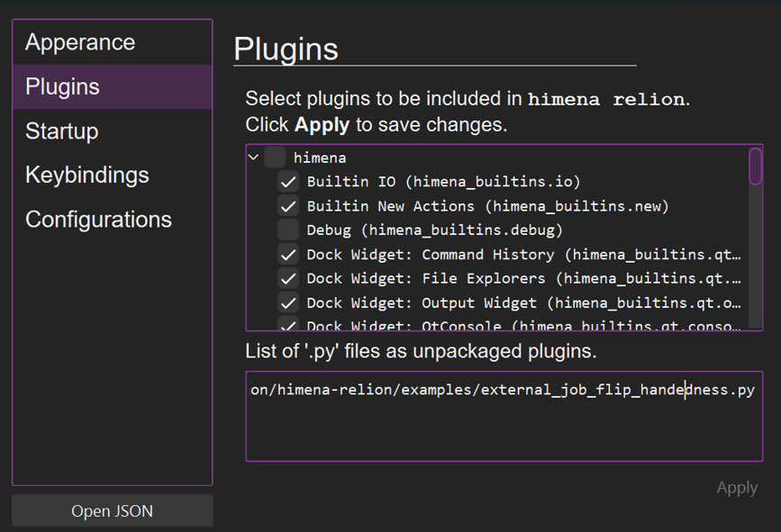This screenshot has height=532, width=781.
Task: Switch to the Configurations section
Action: point(98,219)
